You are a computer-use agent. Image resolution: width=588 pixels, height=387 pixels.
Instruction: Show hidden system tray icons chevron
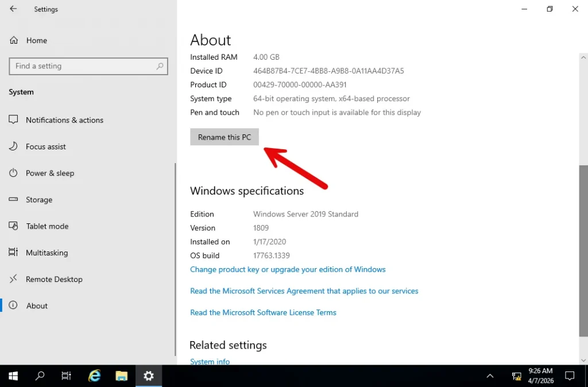click(490, 376)
